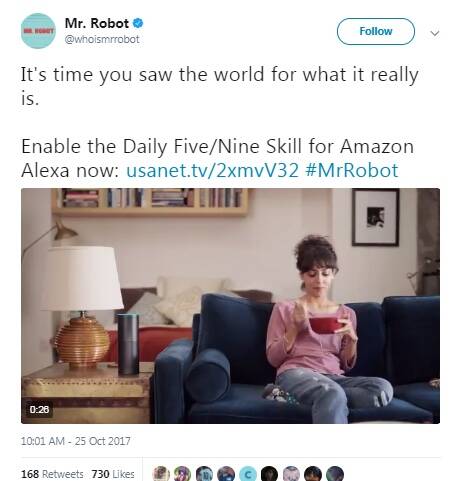Open the liker avatar just before the 'C' avatar
Image resolution: width=456 pixels, height=481 pixels.
click(x=226, y=473)
